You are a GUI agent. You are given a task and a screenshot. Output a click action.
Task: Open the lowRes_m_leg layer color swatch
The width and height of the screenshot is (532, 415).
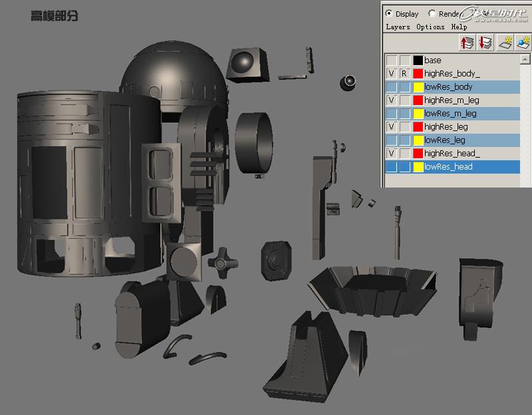[x=418, y=113]
